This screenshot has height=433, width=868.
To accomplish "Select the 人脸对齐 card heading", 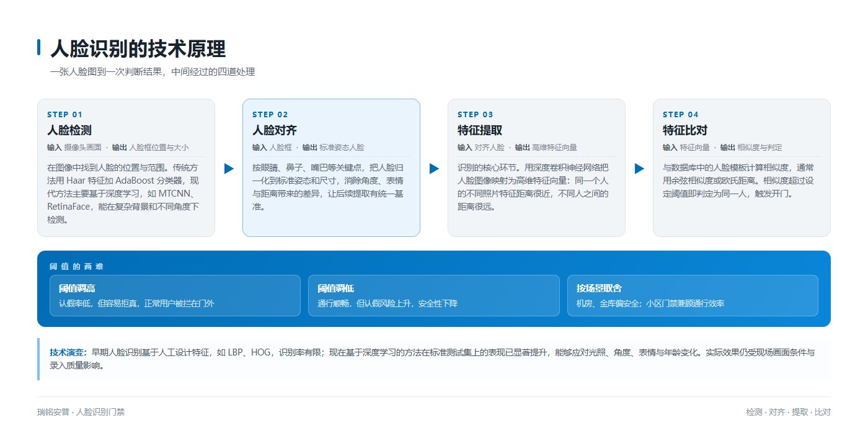I will point(275,130).
